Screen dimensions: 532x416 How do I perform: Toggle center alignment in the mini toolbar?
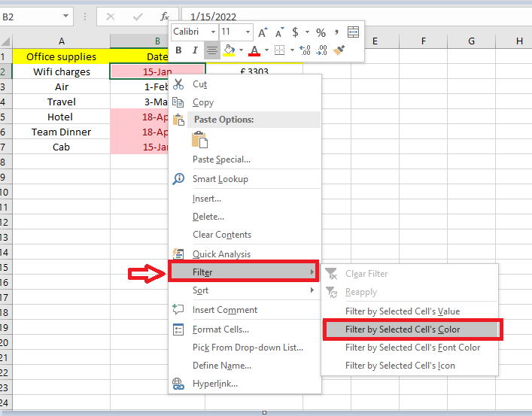coord(211,50)
